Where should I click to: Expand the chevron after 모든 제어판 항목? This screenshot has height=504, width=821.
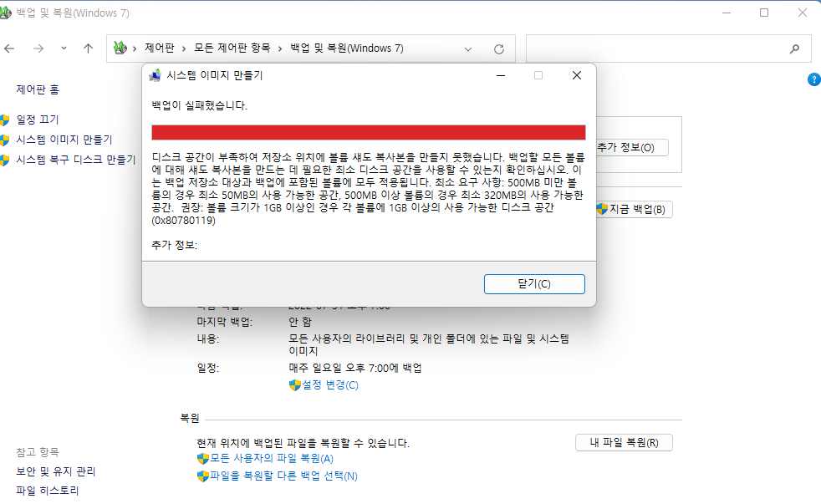click(280, 48)
